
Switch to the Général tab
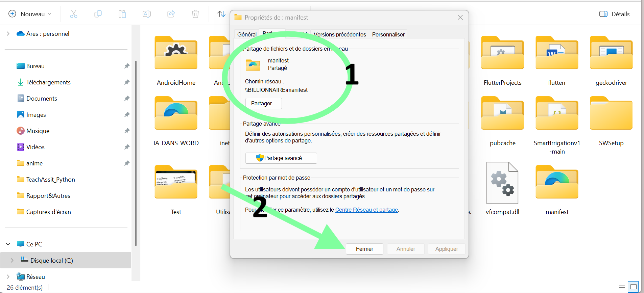pyautogui.click(x=247, y=34)
